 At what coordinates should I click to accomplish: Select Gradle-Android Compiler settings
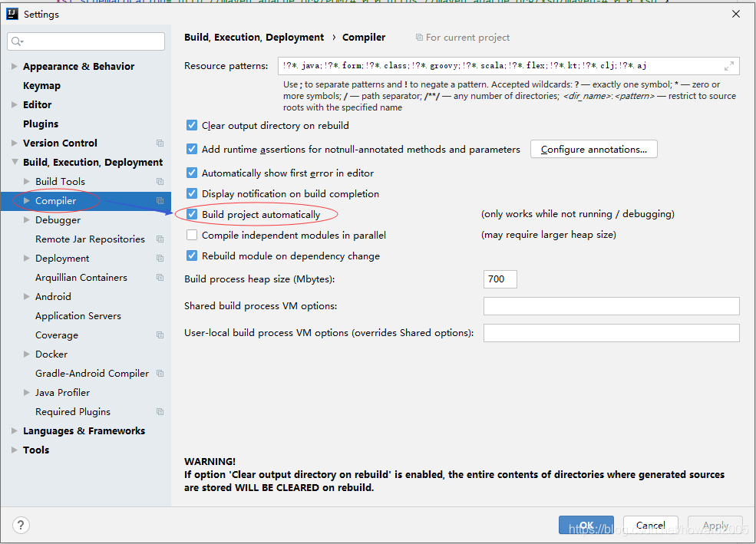92,374
